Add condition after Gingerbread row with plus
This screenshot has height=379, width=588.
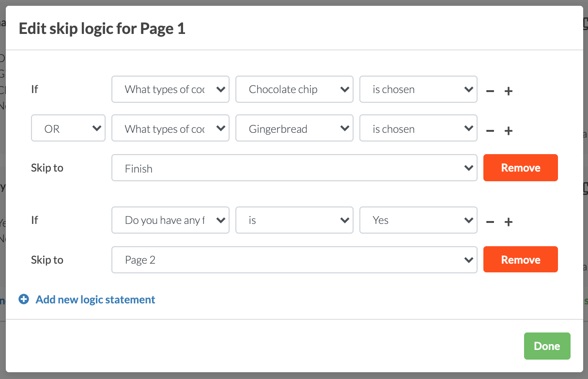(509, 130)
